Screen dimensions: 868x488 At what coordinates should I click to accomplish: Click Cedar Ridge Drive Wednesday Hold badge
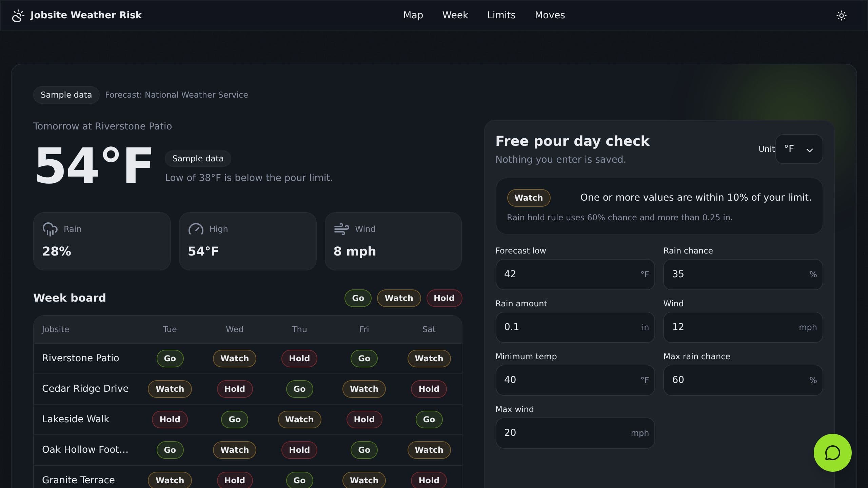click(235, 389)
